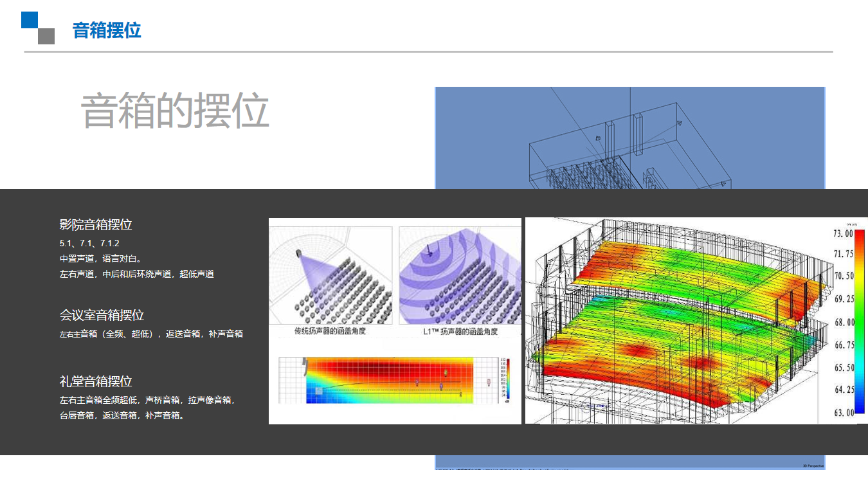Click the horizontal sound pressure heatmap image
This screenshot has width=868, height=488.
click(395, 380)
